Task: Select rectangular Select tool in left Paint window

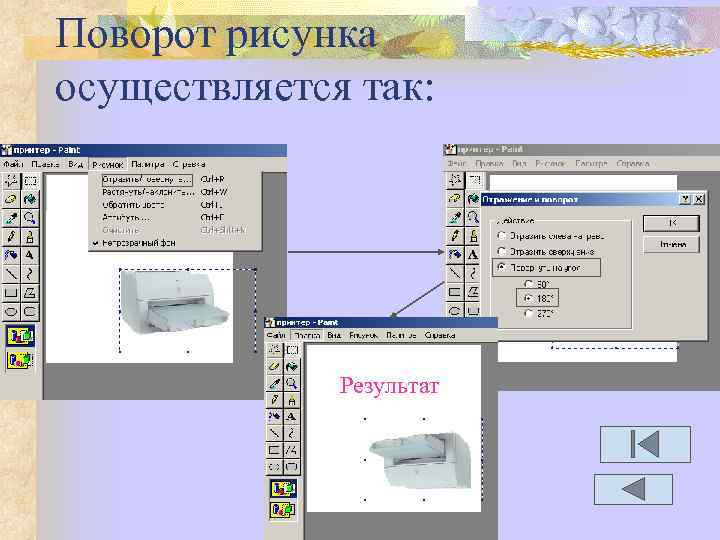Action: pos(30,181)
